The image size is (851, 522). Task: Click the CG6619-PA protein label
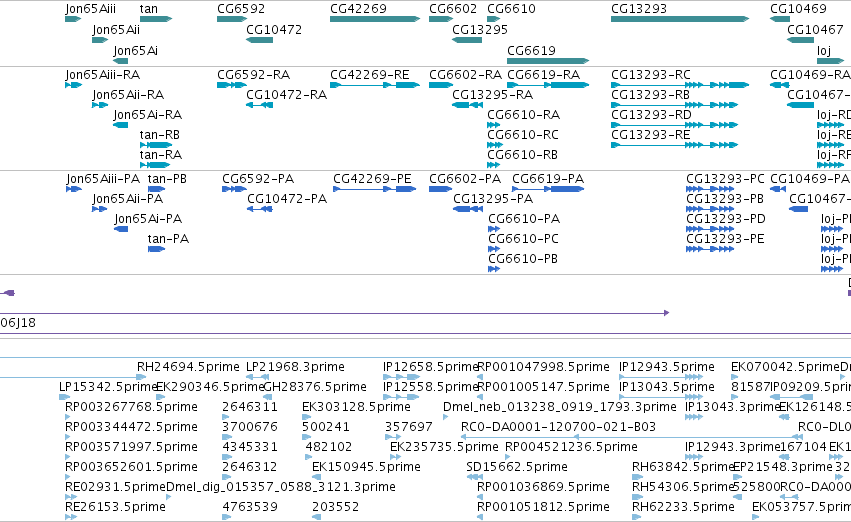548,179
